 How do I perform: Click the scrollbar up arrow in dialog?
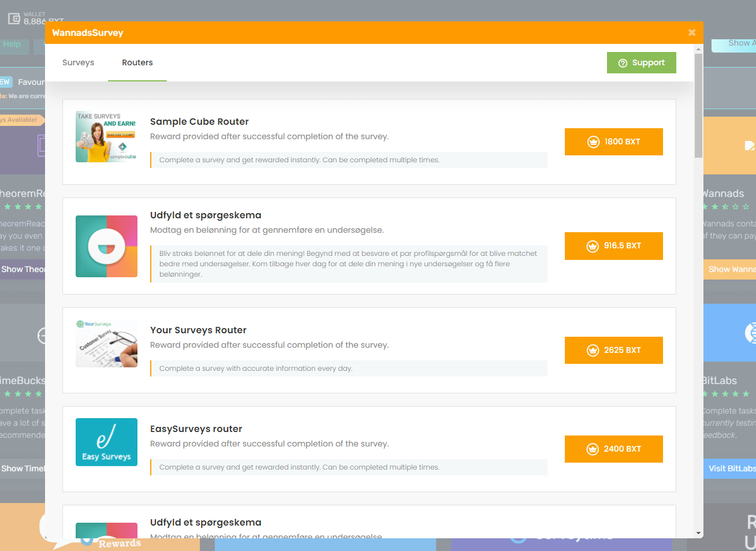click(x=698, y=49)
